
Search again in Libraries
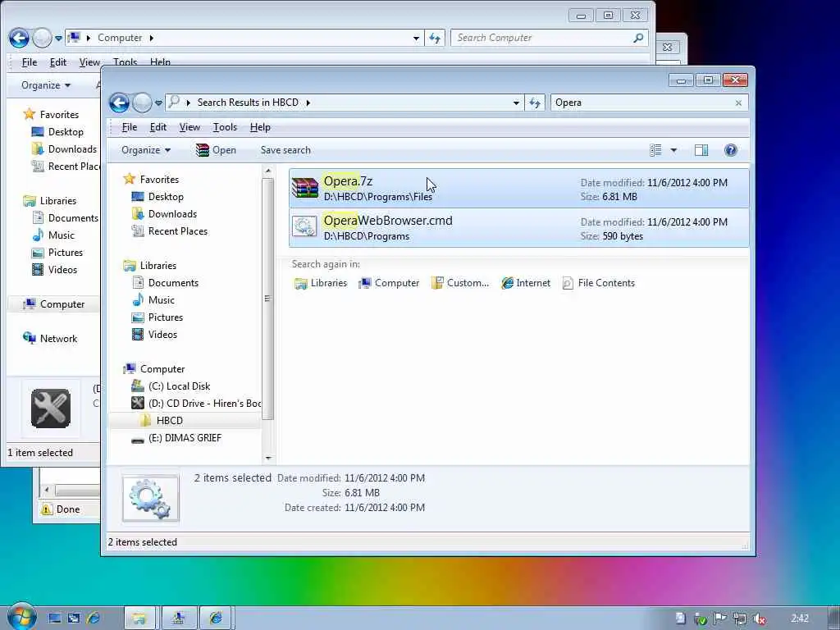[x=321, y=283]
